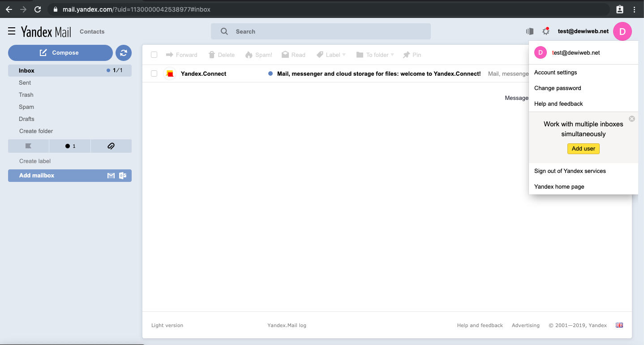Expand the Label dropdown in toolbar
The image size is (644, 345).
point(331,55)
